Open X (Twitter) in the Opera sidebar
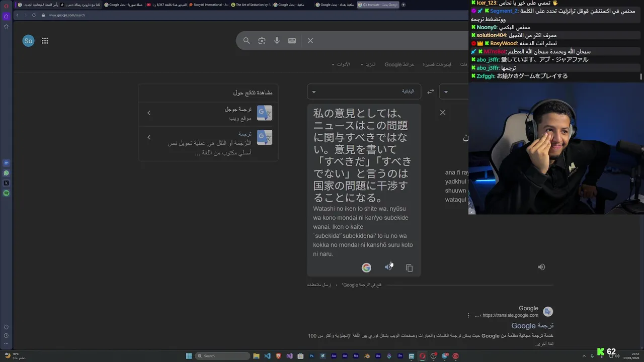The width and height of the screenshot is (644, 362). coord(6,183)
